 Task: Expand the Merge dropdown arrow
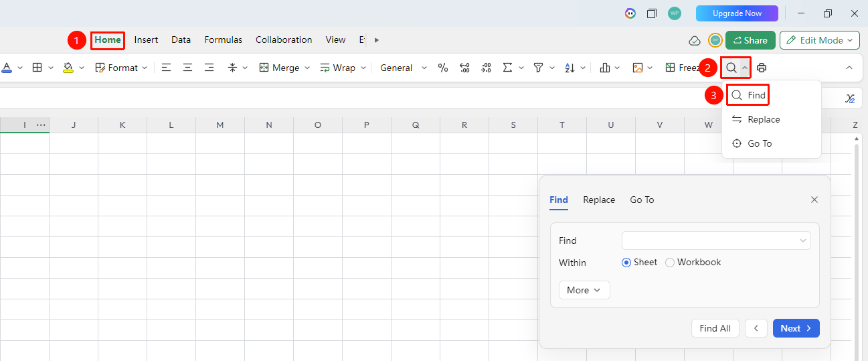307,68
